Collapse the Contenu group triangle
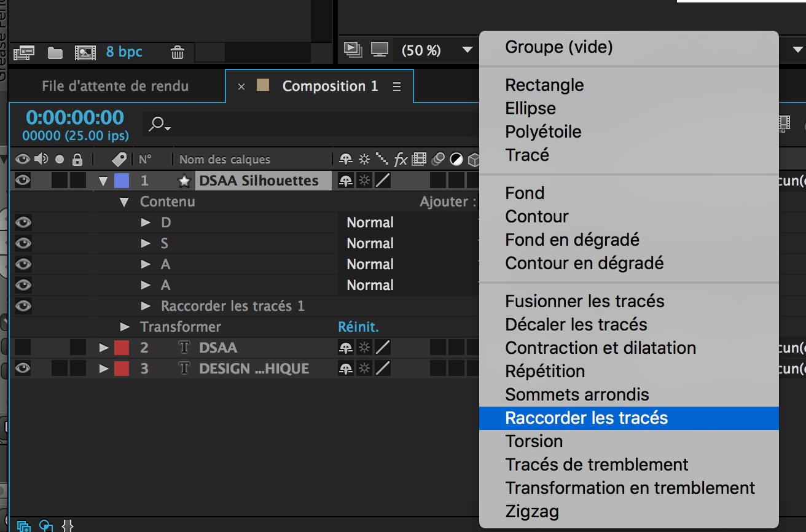The height and width of the screenshot is (532, 806). 125,201
